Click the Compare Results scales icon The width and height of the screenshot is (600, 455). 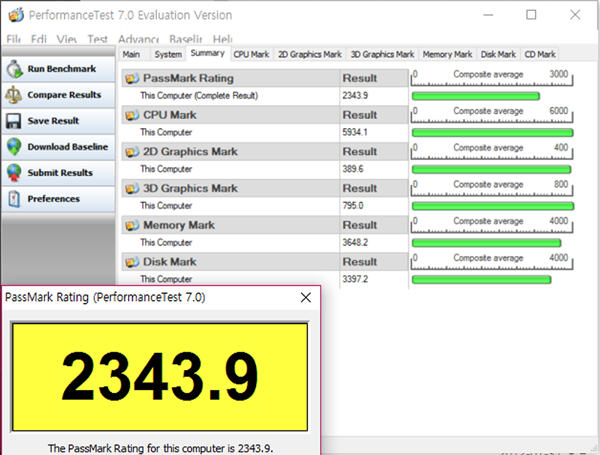click(14, 95)
